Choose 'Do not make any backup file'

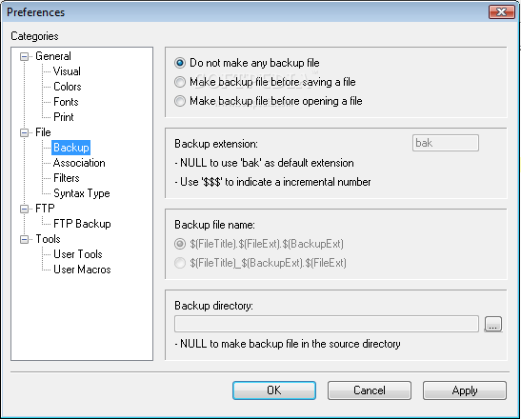[248, 63]
